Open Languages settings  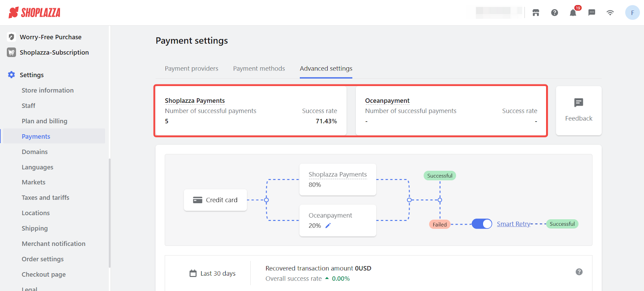click(x=37, y=167)
